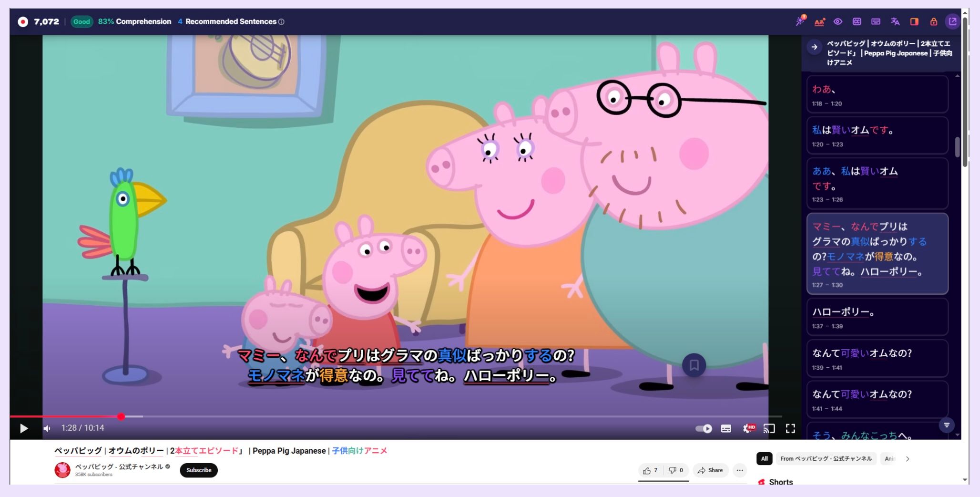980x497 pixels.
Task: Select the Aあ translation mode icon
Action: point(819,21)
